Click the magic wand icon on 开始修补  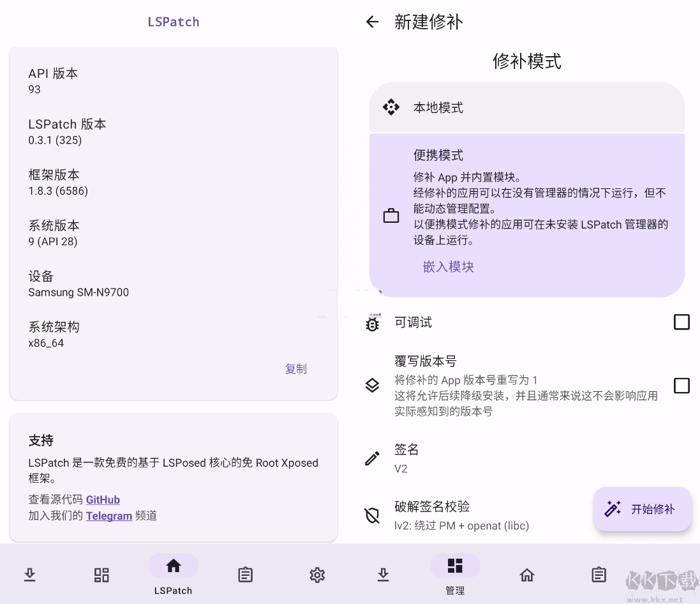coord(613,509)
